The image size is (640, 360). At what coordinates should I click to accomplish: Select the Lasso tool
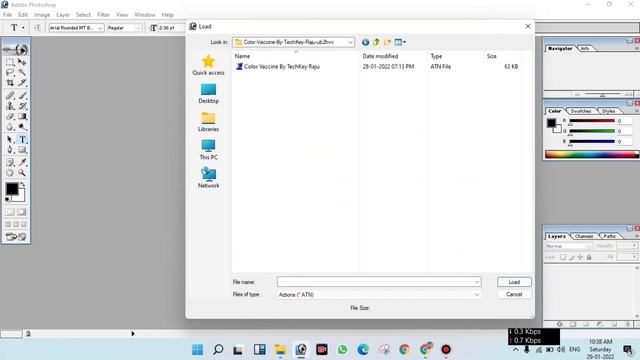10,72
